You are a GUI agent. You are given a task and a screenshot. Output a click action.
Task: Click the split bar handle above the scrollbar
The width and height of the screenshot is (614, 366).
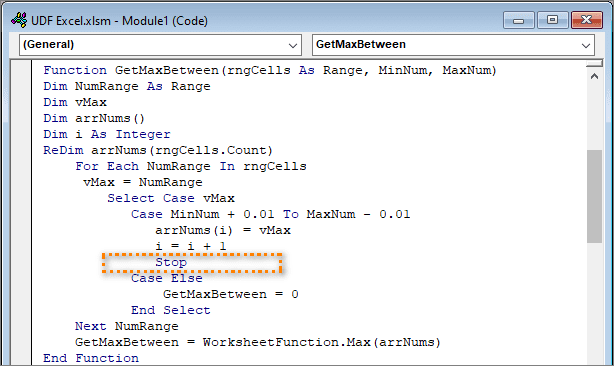tap(594, 63)
